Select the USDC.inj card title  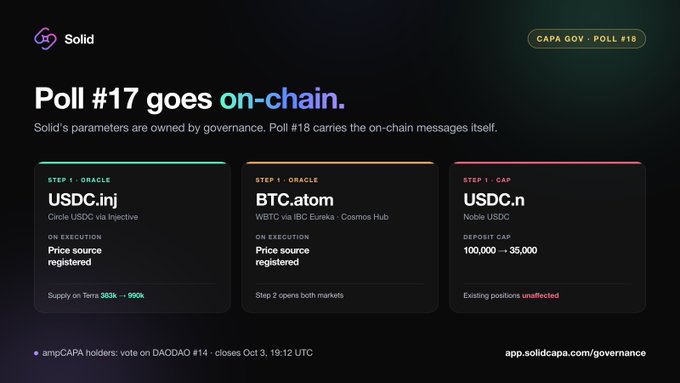click(82, 200)
